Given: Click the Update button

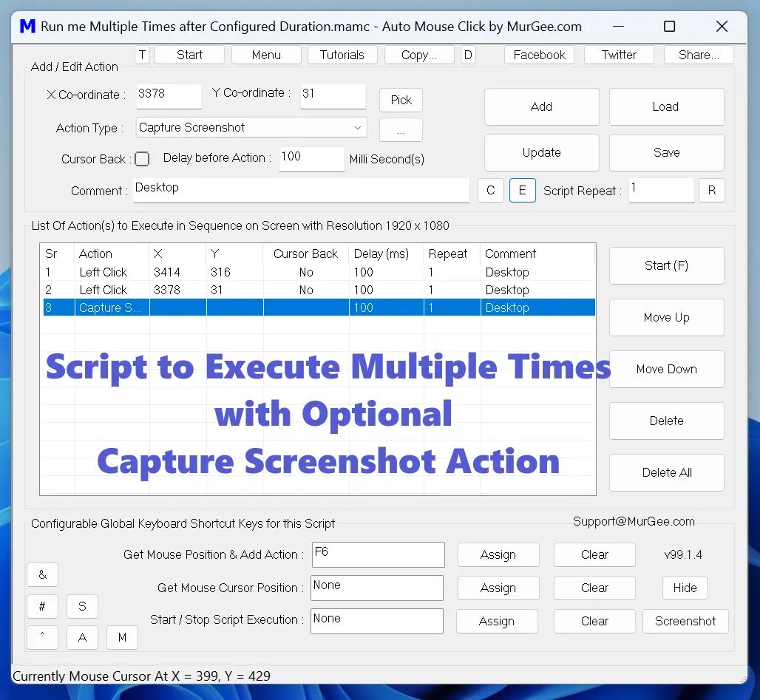Looking at the screenshot, I should [541, 153].
